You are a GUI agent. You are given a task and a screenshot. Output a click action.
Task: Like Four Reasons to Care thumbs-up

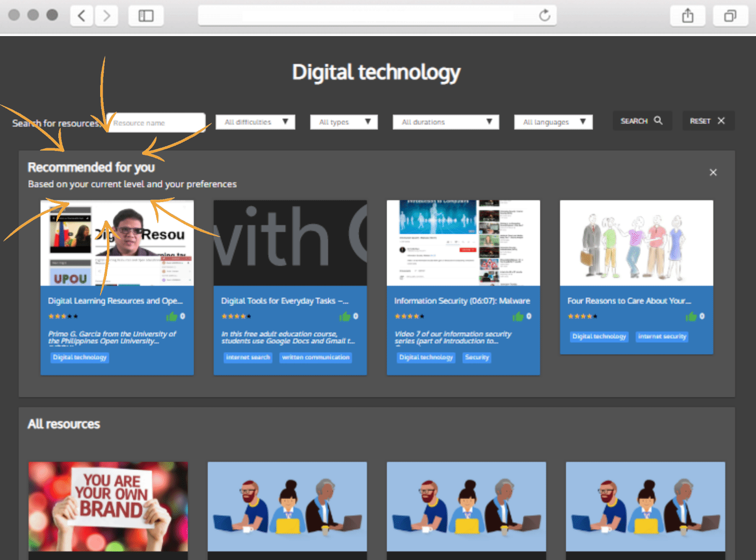691,316
